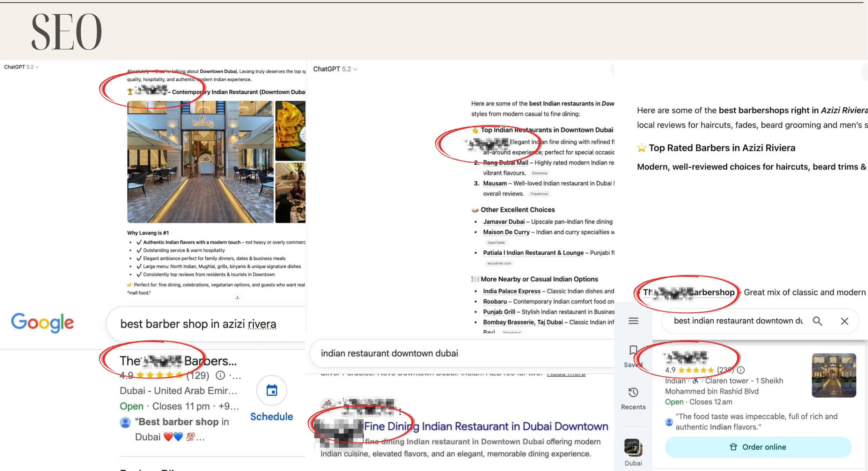Open Bombay Brasserie, Taj Dubai link
The width and height of the screenshot is (868, 471).
coord(523,322)
